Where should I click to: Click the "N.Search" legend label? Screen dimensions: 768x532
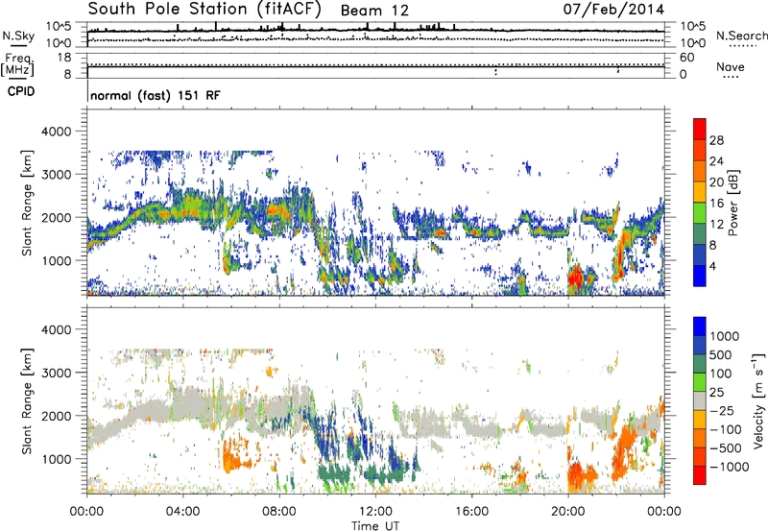[x=741, y=36]
